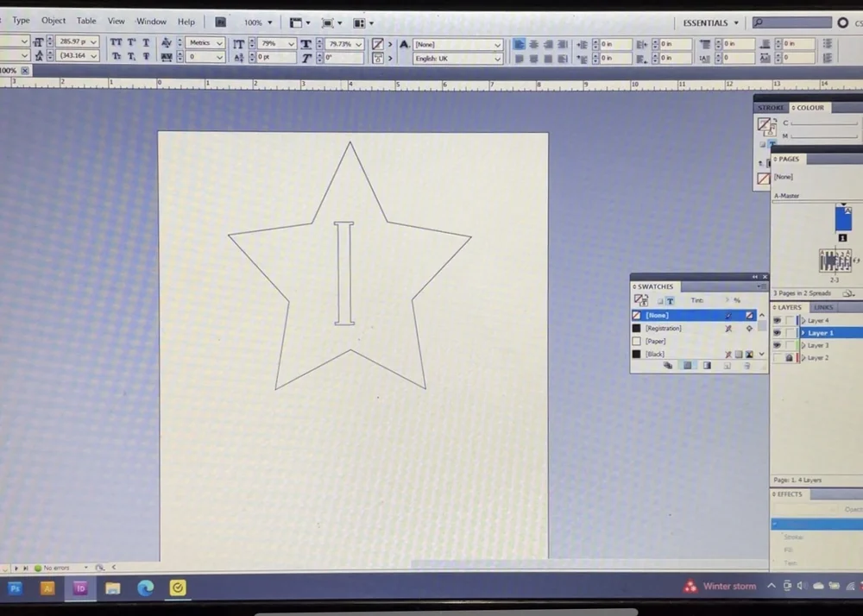863x616 pixels.
Task: Expand Layer 4 disclosure triangle
Action: 803,321
